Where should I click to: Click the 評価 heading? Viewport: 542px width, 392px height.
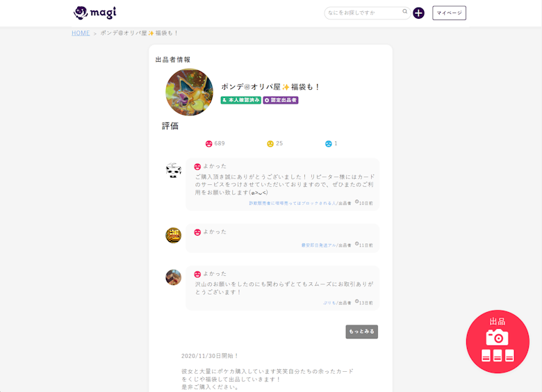pyautogui.click(x=170, y=126)
